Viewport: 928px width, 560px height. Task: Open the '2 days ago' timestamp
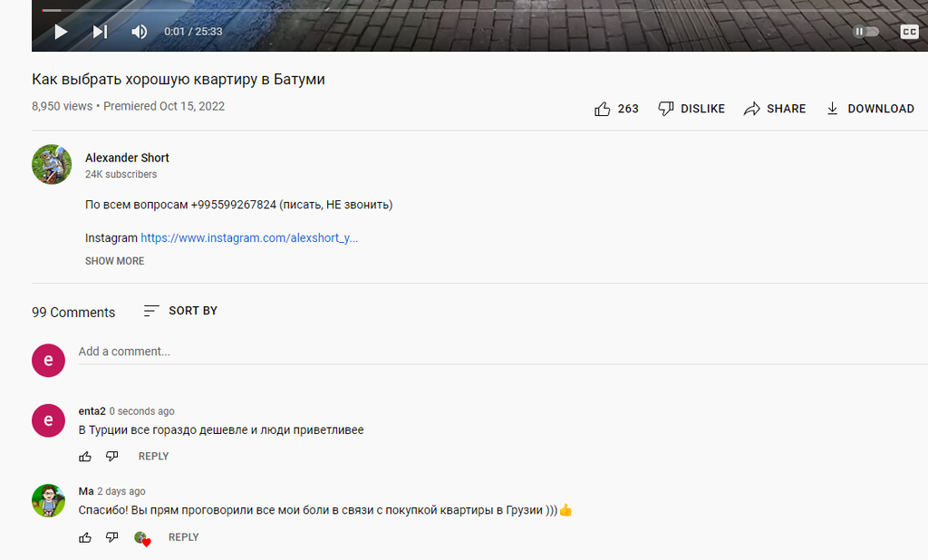121,491
